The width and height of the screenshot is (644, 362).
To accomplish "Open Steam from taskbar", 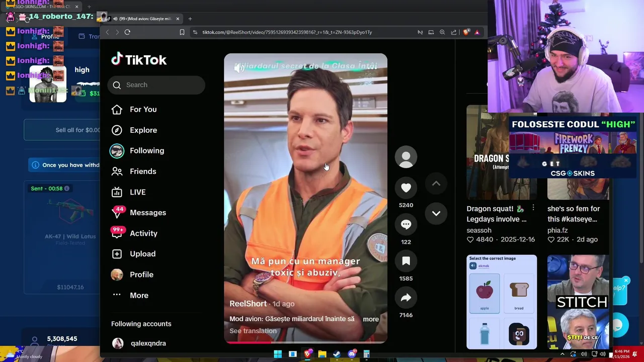I will click(337, 354).
